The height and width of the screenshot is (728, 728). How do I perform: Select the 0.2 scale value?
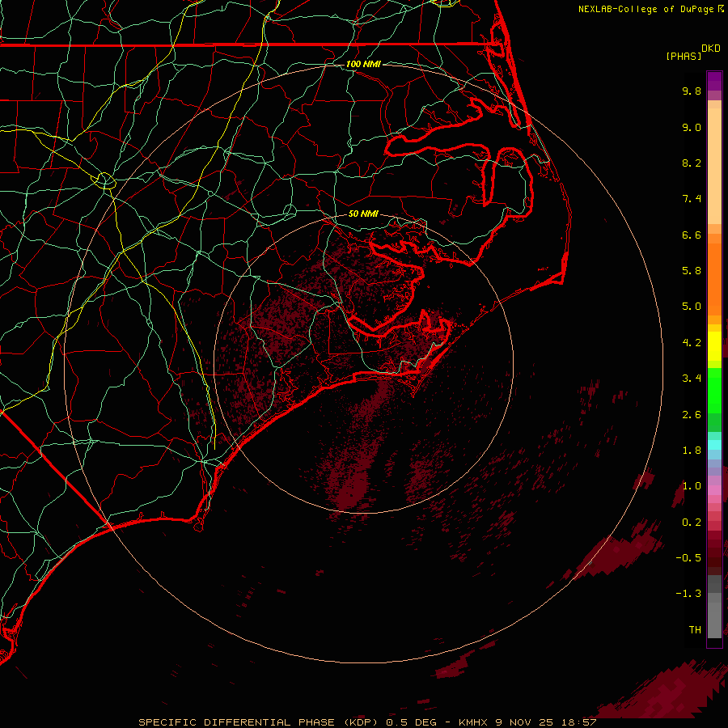[692, 523]
